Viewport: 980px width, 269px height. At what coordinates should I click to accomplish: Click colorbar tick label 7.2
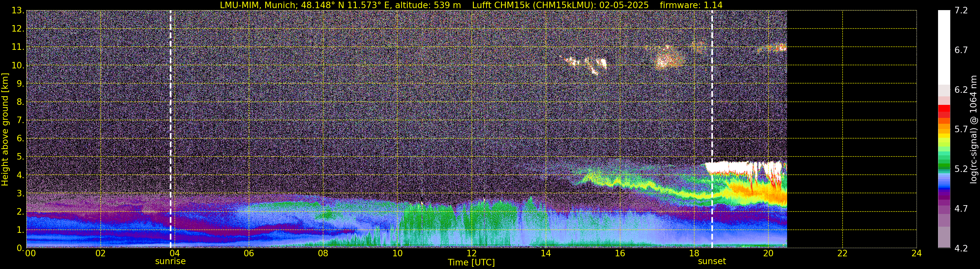coord(961,11)
